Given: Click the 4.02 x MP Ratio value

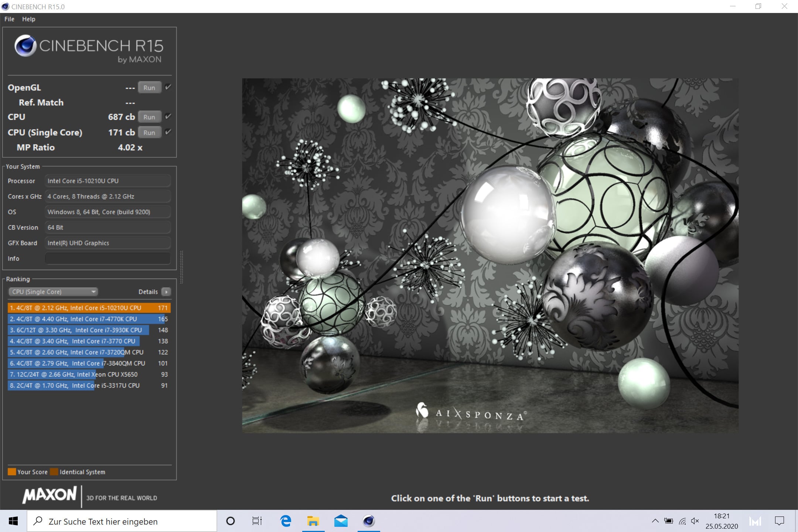Looking at the screenshot, I should 130,147.
